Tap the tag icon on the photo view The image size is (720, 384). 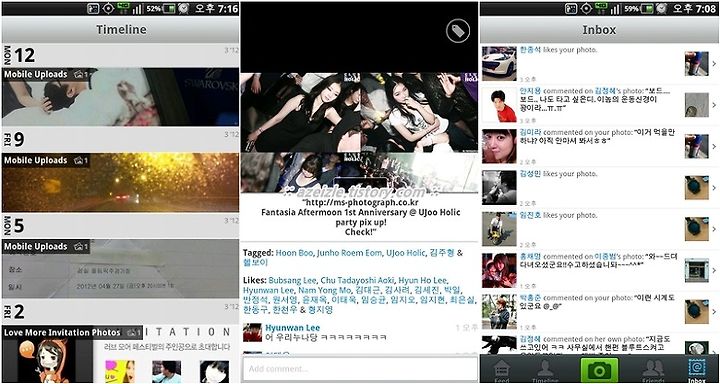coord(458,31)
